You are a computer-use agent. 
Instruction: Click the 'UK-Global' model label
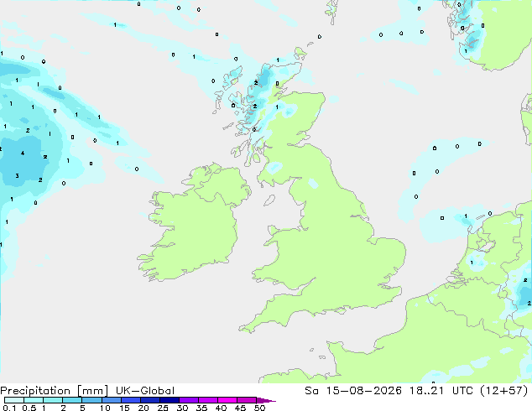tap(145, 391)
